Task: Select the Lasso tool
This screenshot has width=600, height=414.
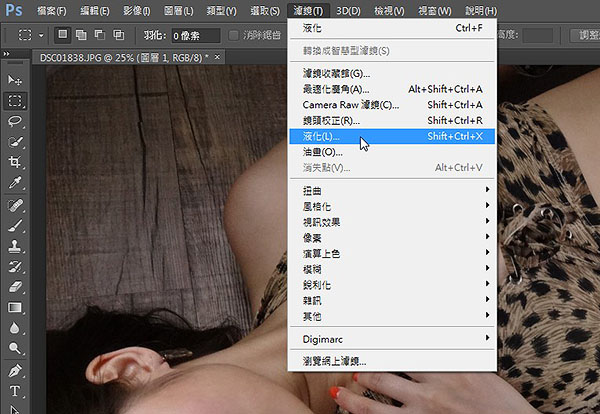Action: 15,122
